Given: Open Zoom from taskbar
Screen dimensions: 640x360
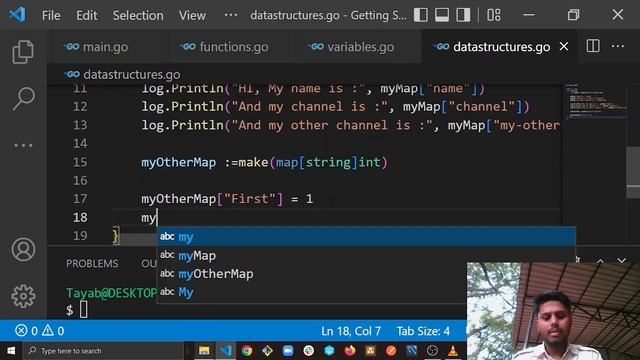Looking at the screenshot, I should click(x=288, y=351).
